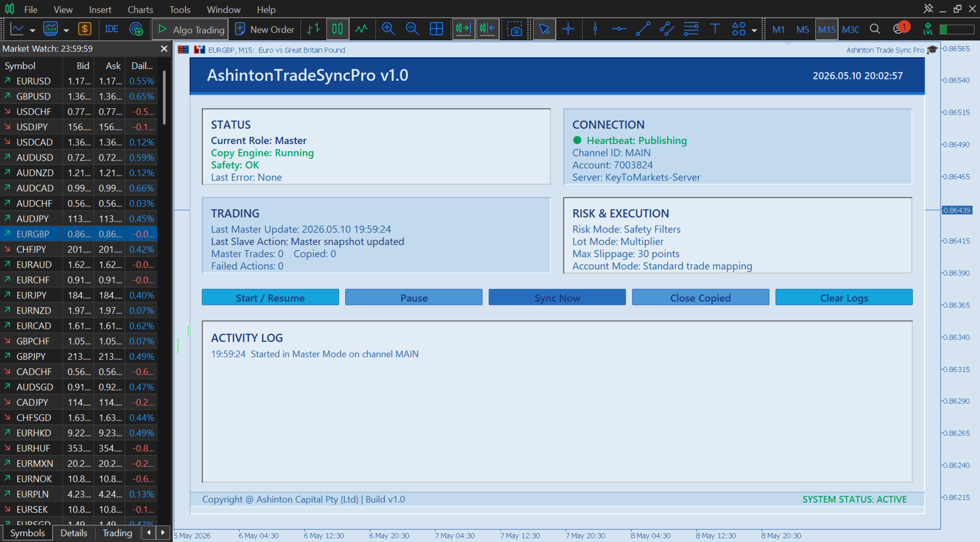
Task: Click the Close Copied button
Action: [701, 298]
